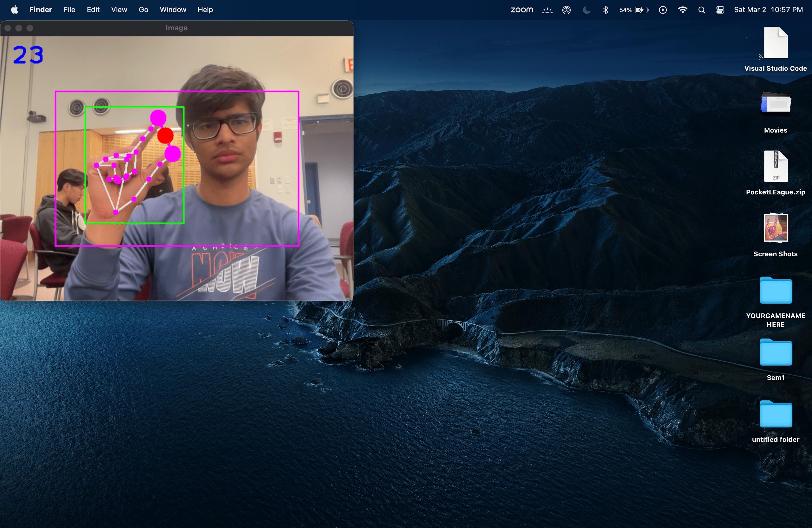
Task: Click the date and time display
Action: click(768, 10)
